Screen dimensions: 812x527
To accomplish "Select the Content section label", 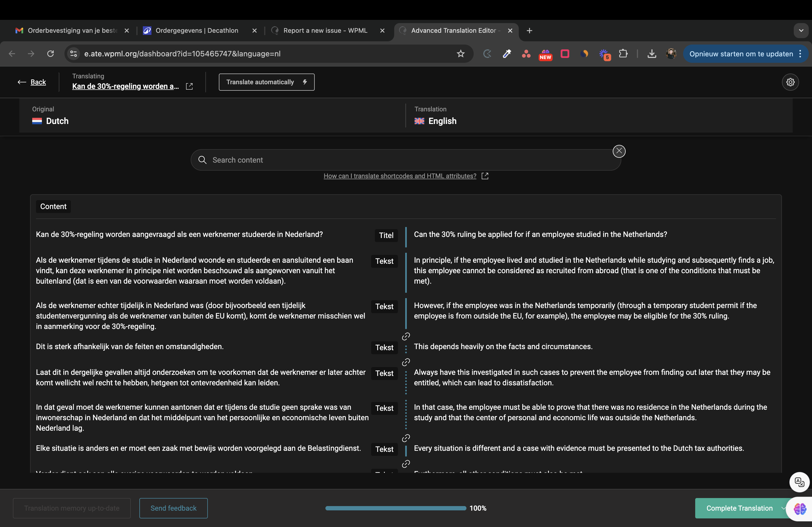I will tap(53, 206).
